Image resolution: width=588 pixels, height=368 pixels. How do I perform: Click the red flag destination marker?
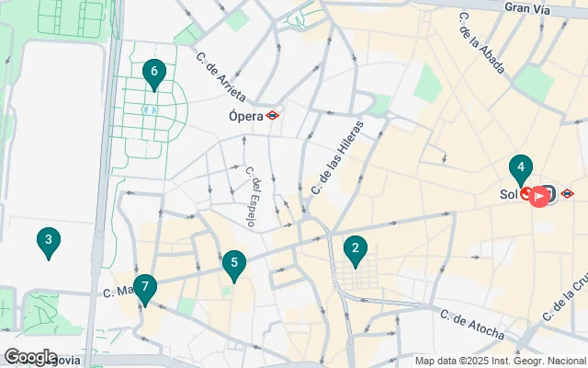pyautogui.click(x=539, y=196)
